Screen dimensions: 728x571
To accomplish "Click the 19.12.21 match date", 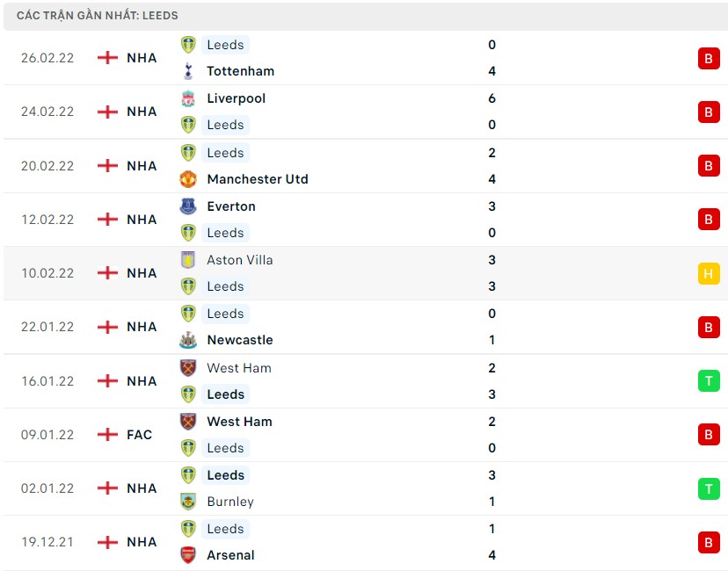I will (x=47, y=542).
